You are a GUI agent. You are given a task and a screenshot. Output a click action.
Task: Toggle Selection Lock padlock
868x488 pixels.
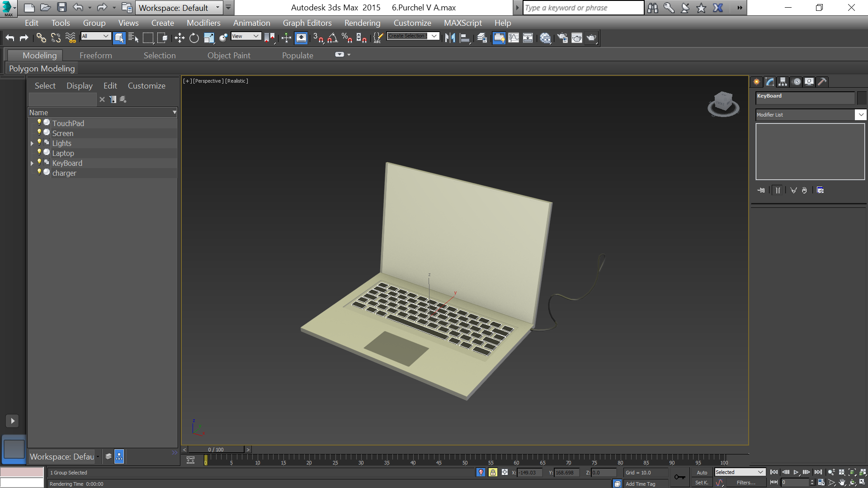[x=493, y=472]
